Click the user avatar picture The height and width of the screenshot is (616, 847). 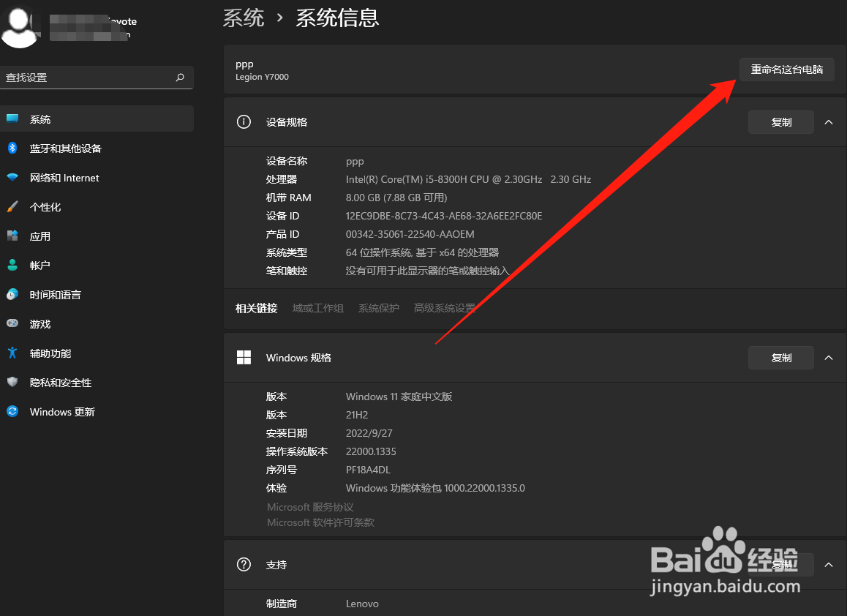click(x=20, y=26)
